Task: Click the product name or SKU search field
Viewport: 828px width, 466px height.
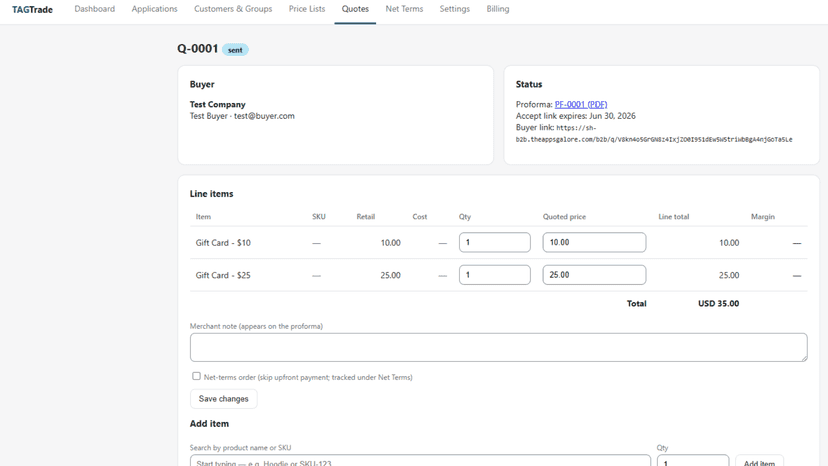Action: pos(420,461)
